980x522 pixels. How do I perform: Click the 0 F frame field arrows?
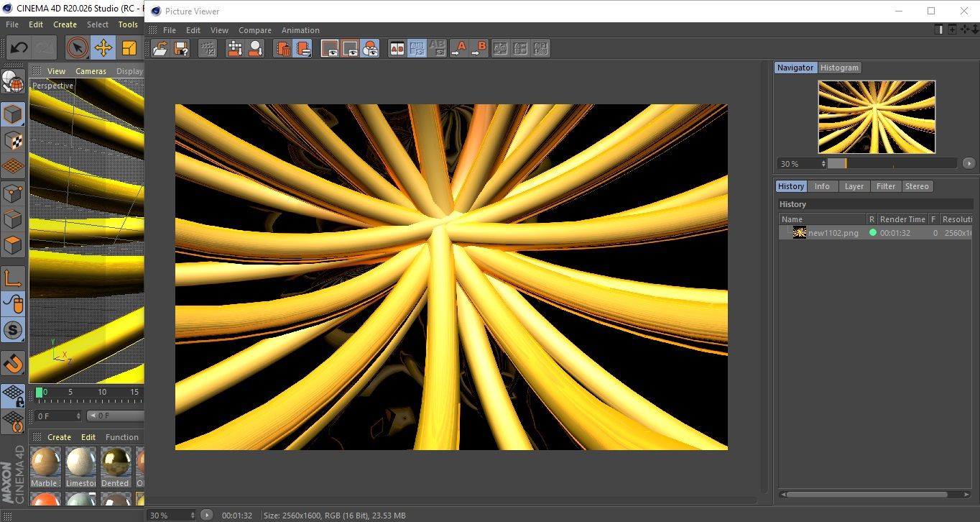78,416
